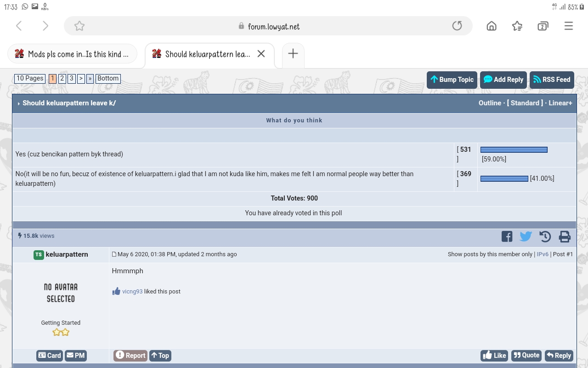Open the 10 Pages jump selector
The image size is (588, 368).
[30, 79]
